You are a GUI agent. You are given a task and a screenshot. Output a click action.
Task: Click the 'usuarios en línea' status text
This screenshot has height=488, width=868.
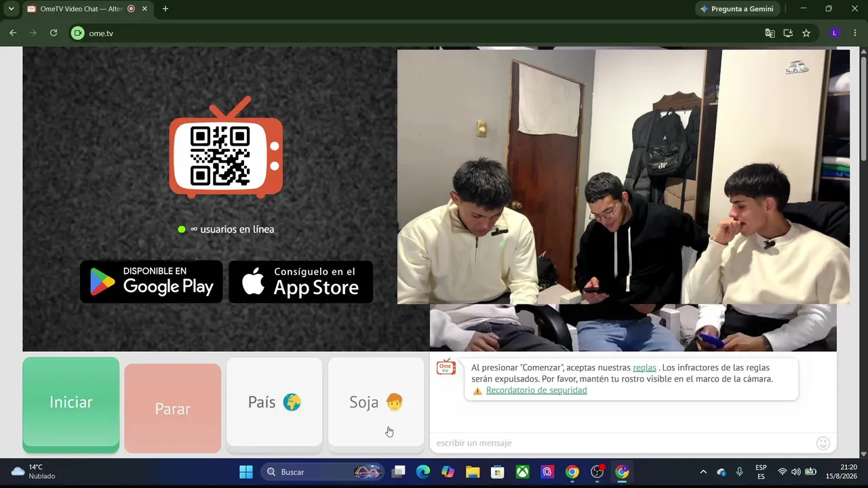232,229
